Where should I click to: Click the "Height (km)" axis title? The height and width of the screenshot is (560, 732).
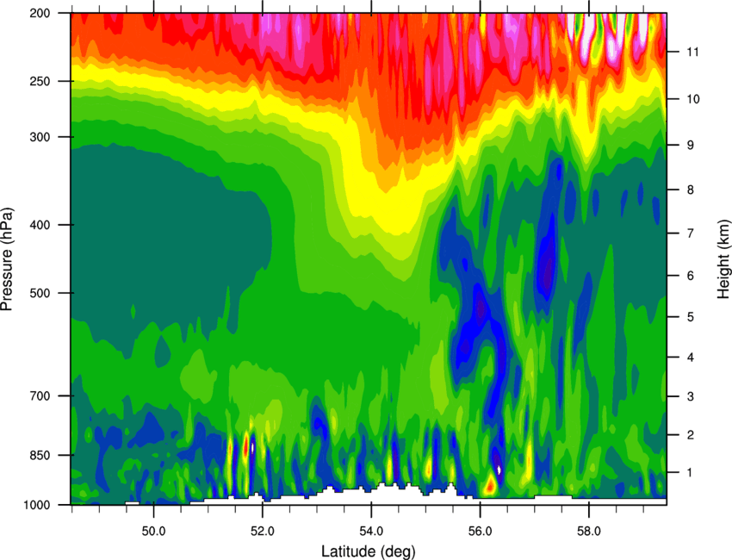(723, 258)
